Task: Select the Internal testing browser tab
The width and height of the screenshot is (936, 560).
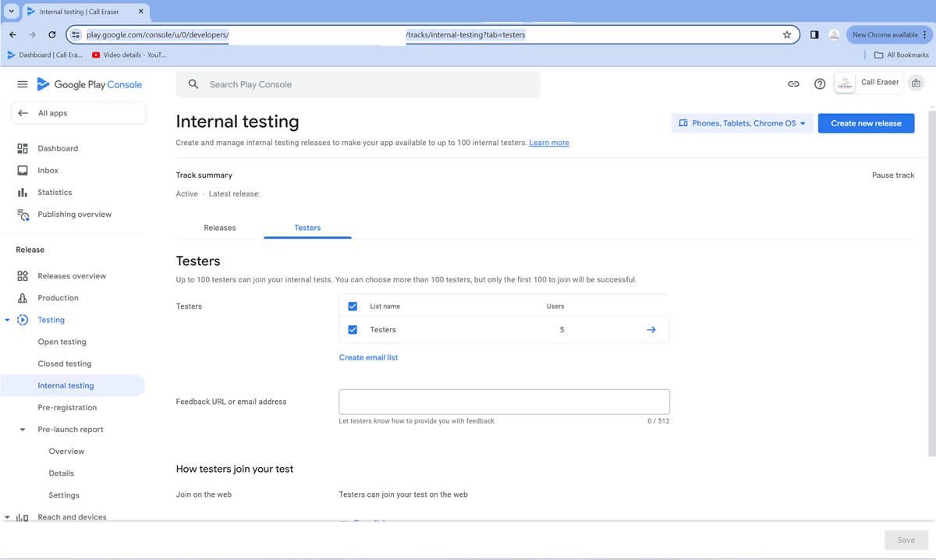Action: (x=86, y=12)
